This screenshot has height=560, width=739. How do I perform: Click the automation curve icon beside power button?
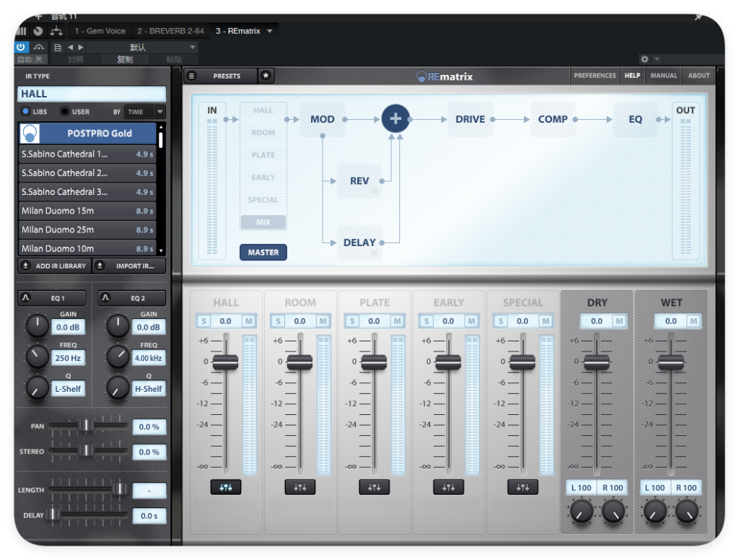39,47
